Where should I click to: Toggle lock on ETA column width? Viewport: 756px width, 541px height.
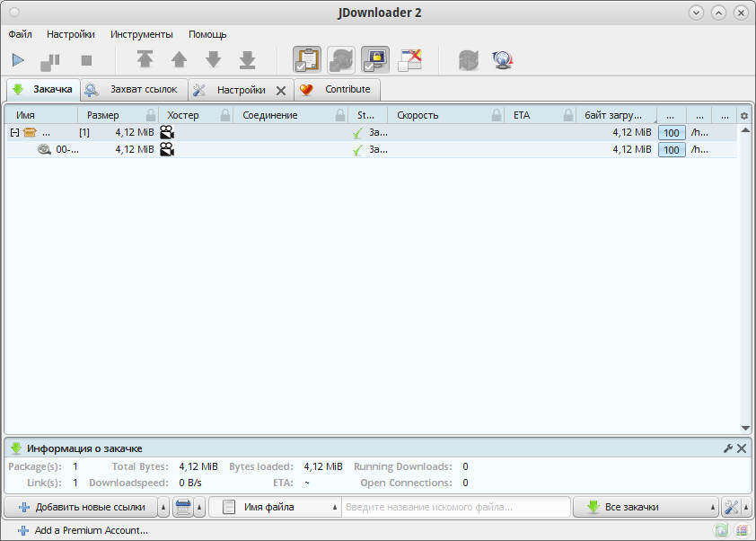click(x=568, y=115)
